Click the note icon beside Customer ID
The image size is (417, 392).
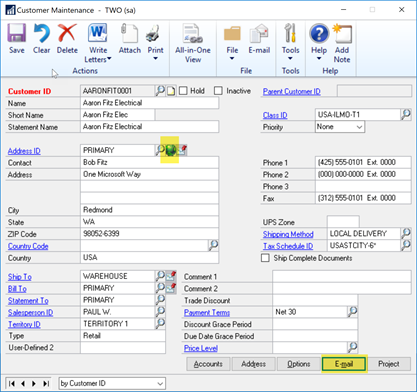point(171,91)
